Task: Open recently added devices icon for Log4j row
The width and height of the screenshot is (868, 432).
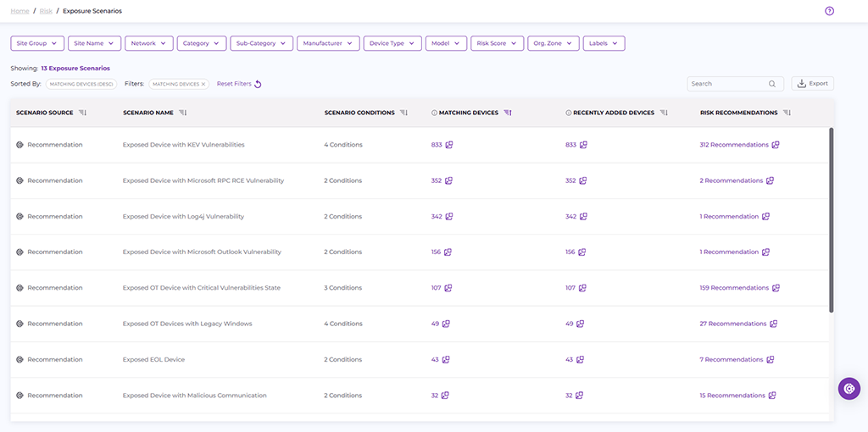Action: click(x=583, y=216)
